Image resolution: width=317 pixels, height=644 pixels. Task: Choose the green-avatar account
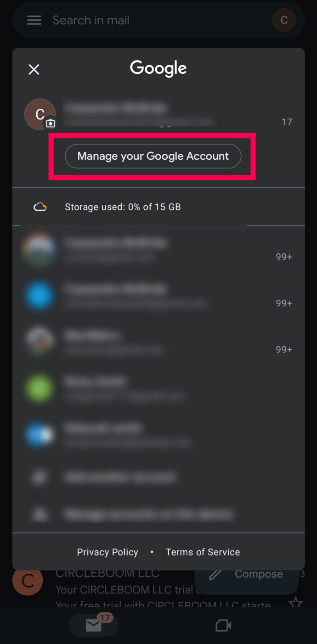[158, 388]
